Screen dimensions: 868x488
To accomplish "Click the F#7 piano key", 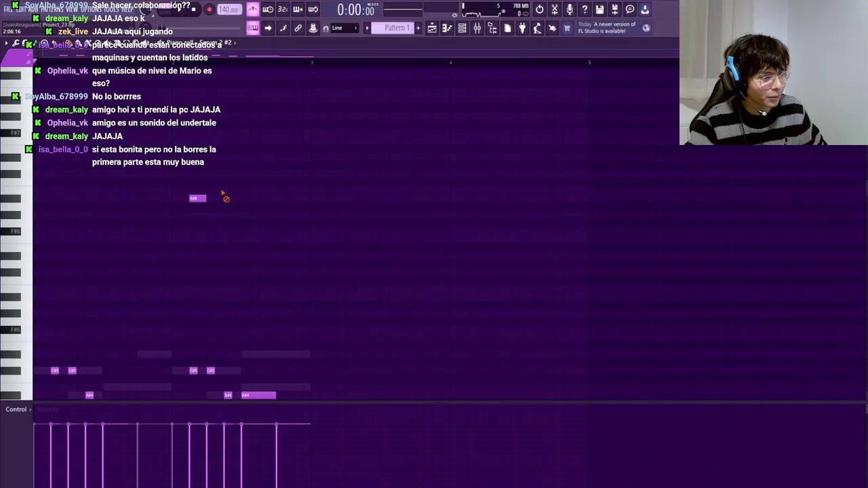I will (12, 133).
